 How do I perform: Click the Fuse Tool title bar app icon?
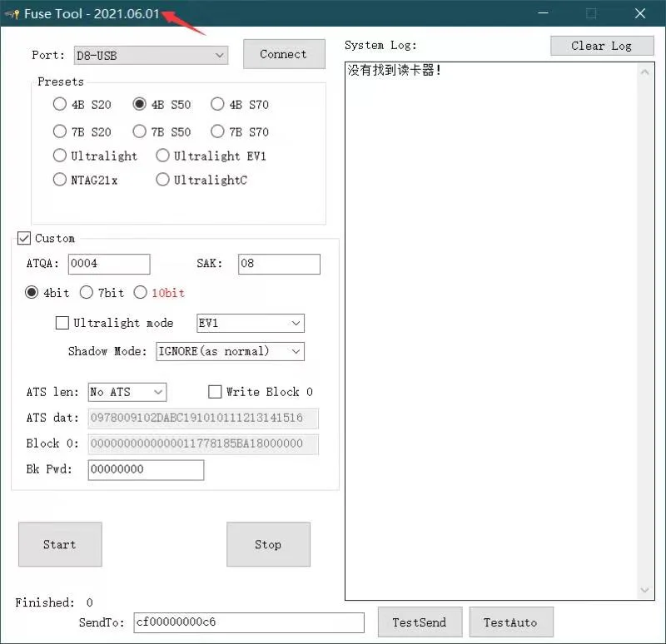tap(12, 14)
